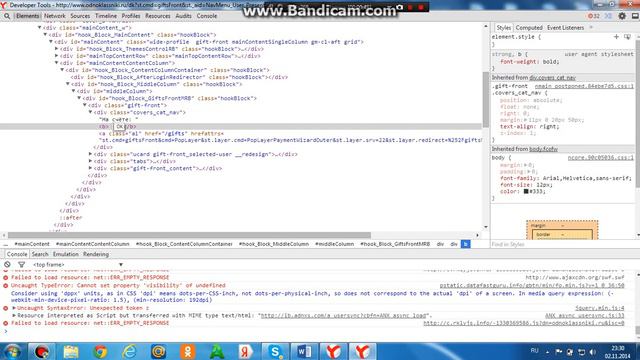Open the error count 32 indicator
This screenshot has height=360, width=640.
coord(593,16)
